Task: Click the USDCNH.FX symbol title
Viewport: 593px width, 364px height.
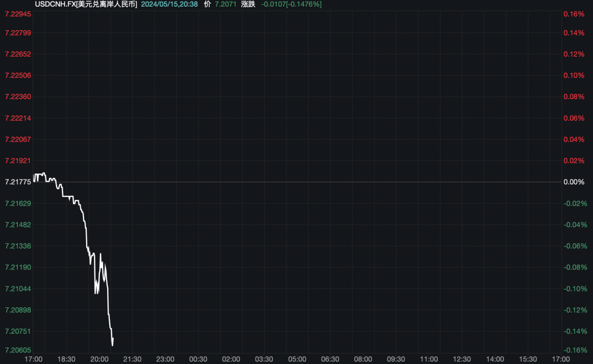Action: (86, 4)
